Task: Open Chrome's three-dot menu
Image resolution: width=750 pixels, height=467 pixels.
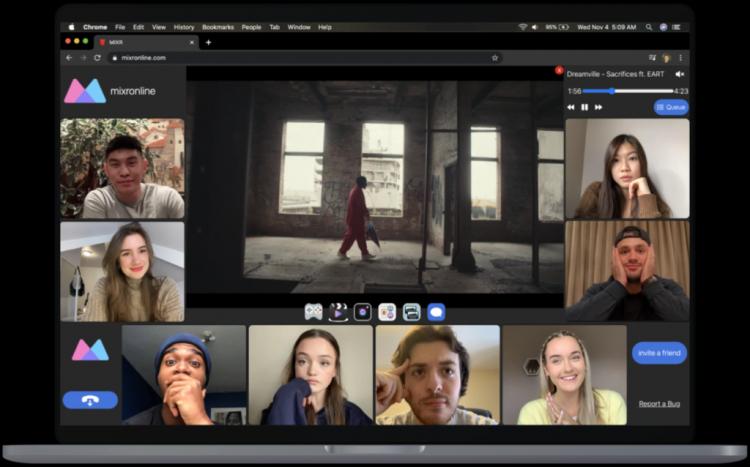Action: (681, 58)
